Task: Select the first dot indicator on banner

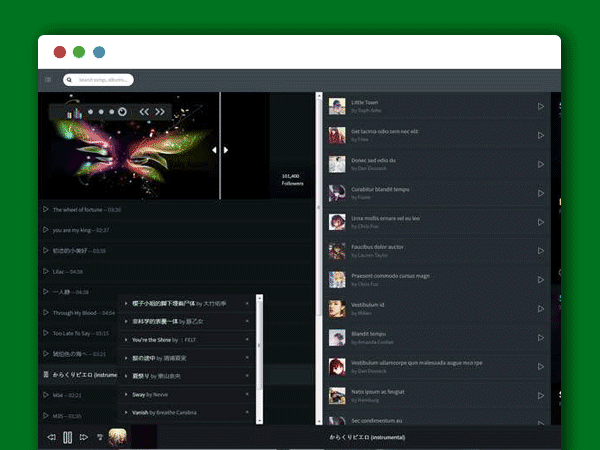Action: coord(90,112)
